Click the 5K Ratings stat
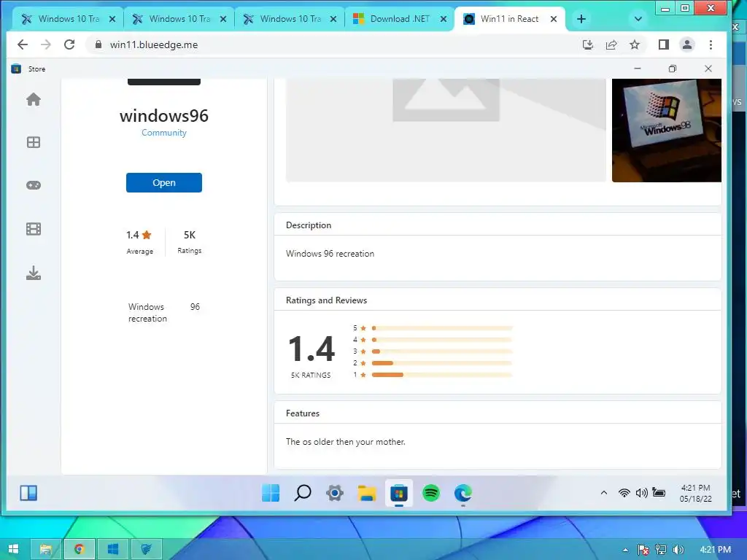Screen dimensions: 747x560 (189, 242)
